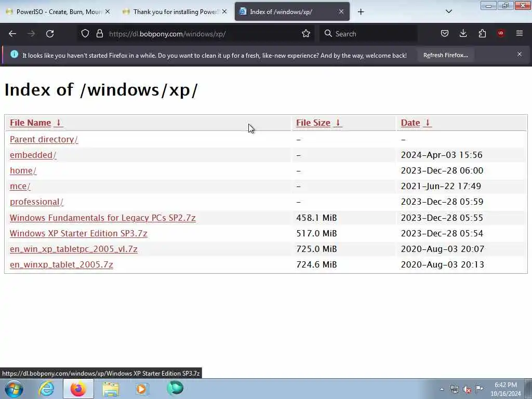
Task: Open the network tray icon
Action: (454, 390)
